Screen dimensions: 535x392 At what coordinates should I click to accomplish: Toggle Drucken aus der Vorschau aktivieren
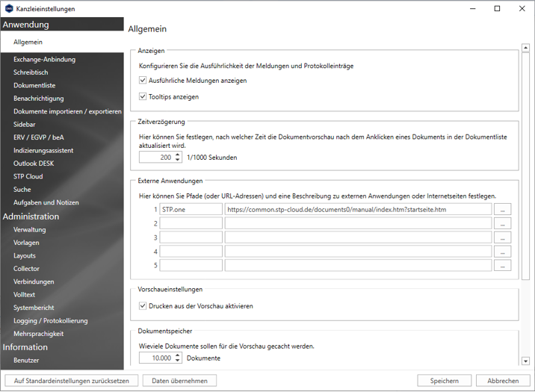(143, 306)
